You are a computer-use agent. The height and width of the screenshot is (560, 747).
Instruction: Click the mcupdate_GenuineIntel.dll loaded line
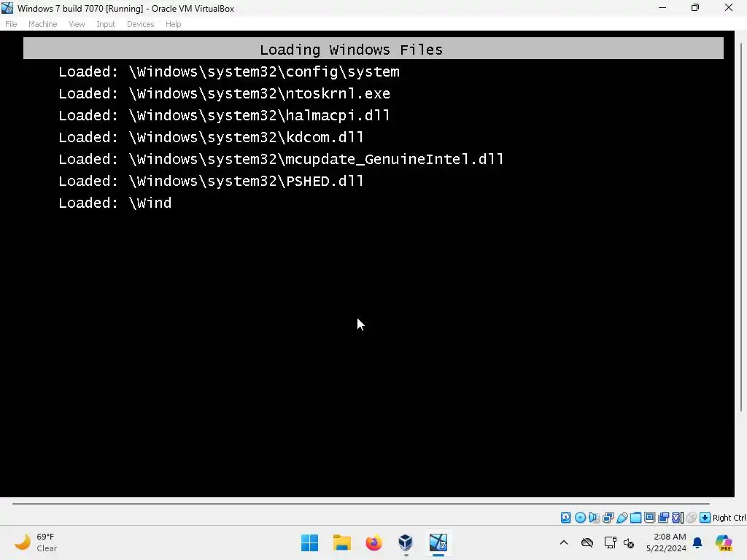(281, 159)
